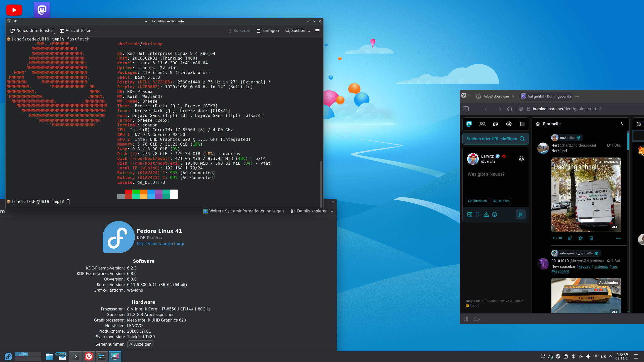
Task: Hide the van image with Ausblenden
Action: 608,162
